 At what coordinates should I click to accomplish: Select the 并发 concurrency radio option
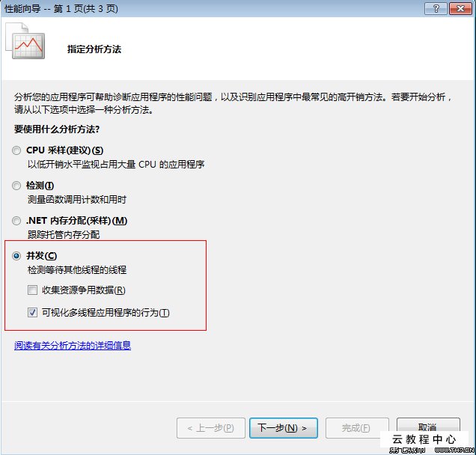pyautogui.click(x=16, y=256)
